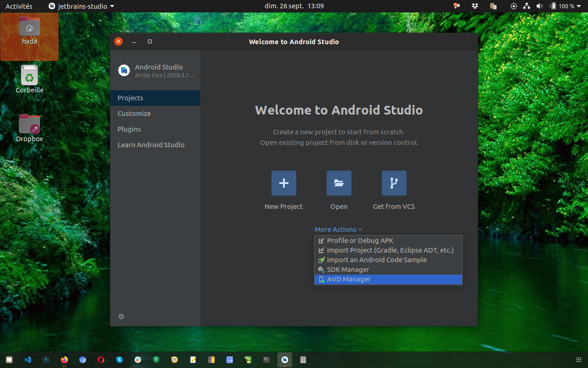Go to the Learn Android Studio tab

pyautogui.click(x=155, y=145)
